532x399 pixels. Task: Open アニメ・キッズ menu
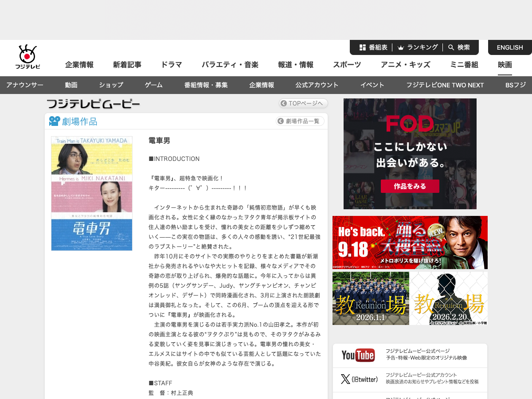click(x=406, y=65)
